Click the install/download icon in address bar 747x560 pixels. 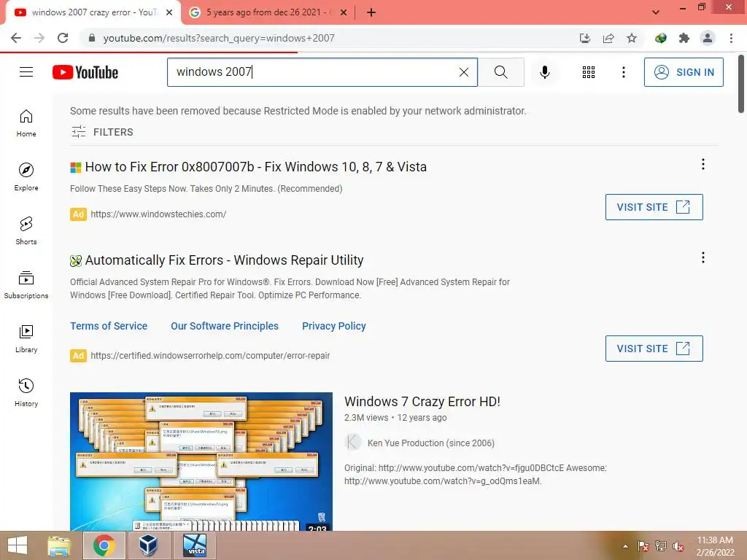585,38
